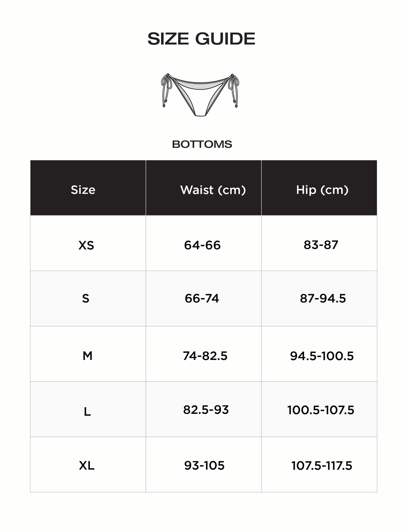
Task: Click the bikini bottom illustration
Action: coord(200,95)
